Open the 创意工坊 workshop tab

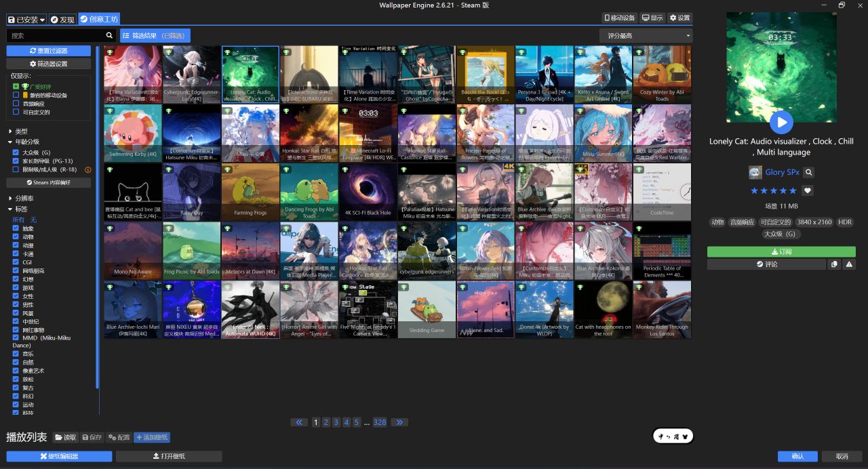tap(99, 19)
